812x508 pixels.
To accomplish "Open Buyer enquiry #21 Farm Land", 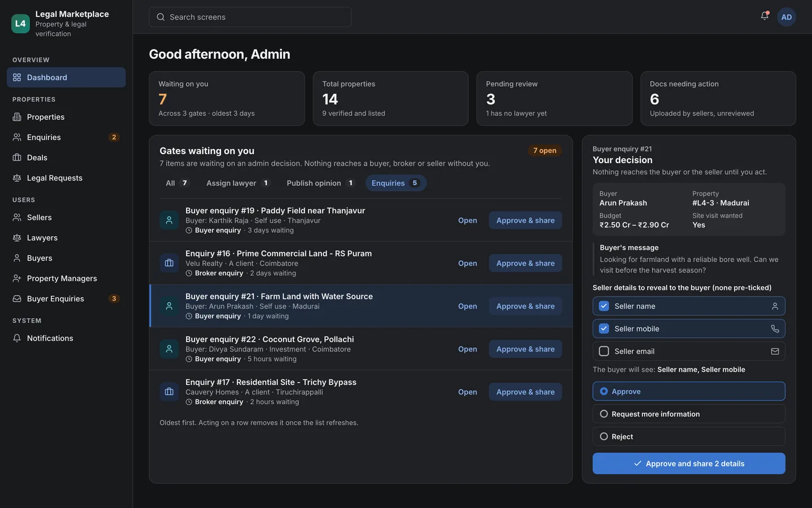I will [x=467, y=306].
